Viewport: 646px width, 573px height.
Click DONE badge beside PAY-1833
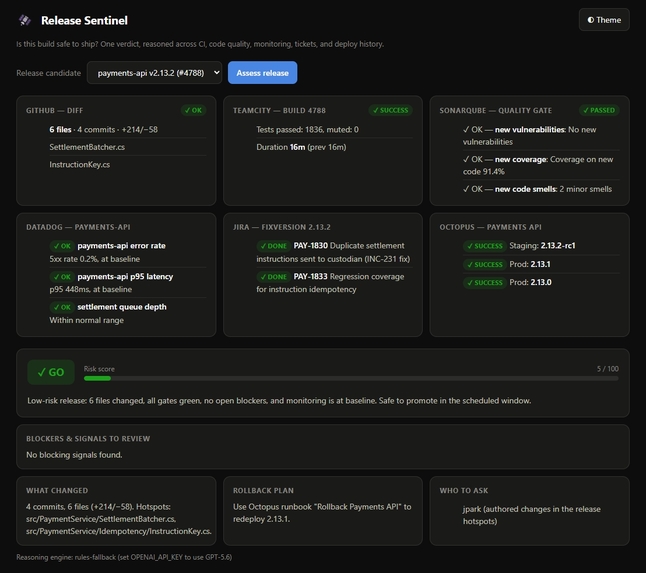274,277
